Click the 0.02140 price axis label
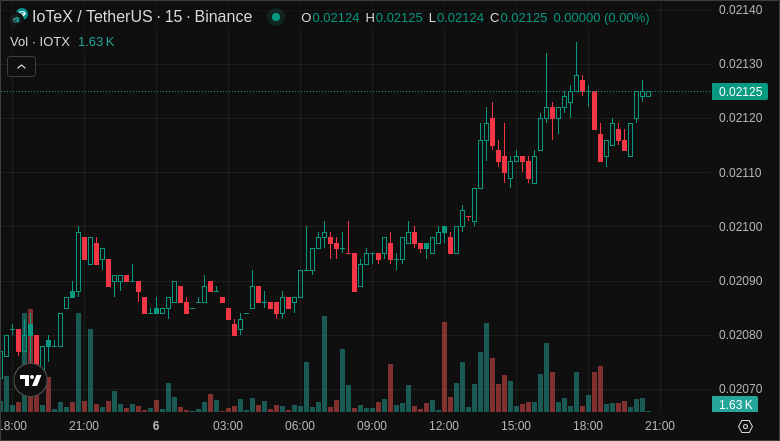The height and width of the screenshot is (441, 780). point(740,9)
